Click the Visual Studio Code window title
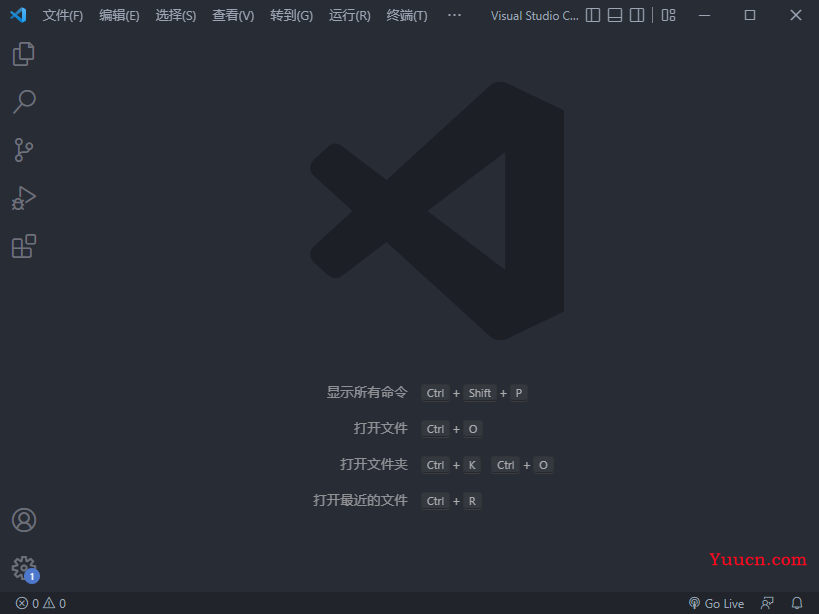 click(534, 16)
